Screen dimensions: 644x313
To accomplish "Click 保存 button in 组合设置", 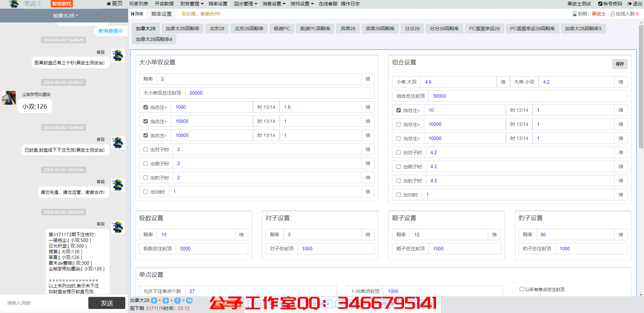I will tap(620, 64).
